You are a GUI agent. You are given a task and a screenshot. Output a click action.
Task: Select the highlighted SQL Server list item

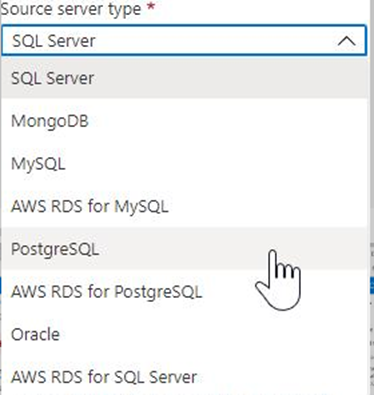(184, 78)
